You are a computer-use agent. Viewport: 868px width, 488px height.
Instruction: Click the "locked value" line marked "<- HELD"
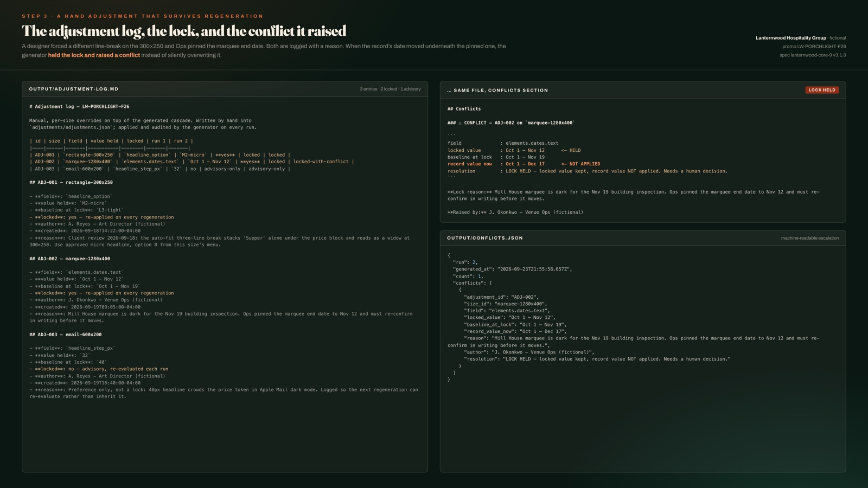click(514, 150)
